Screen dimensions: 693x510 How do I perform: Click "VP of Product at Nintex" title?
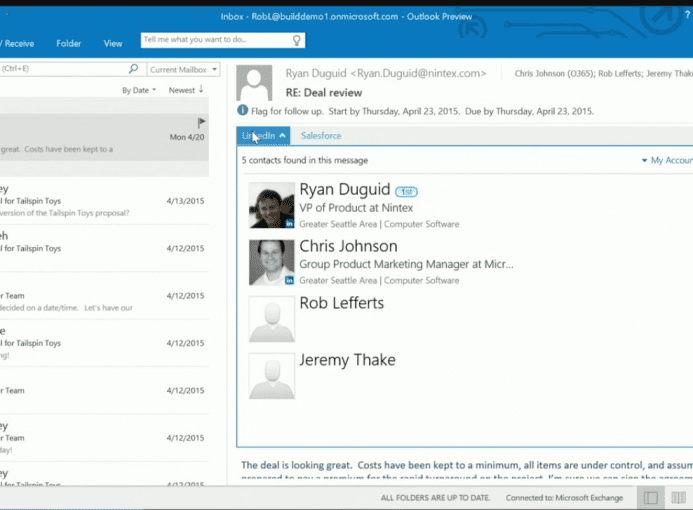click(x=356, y=208)
